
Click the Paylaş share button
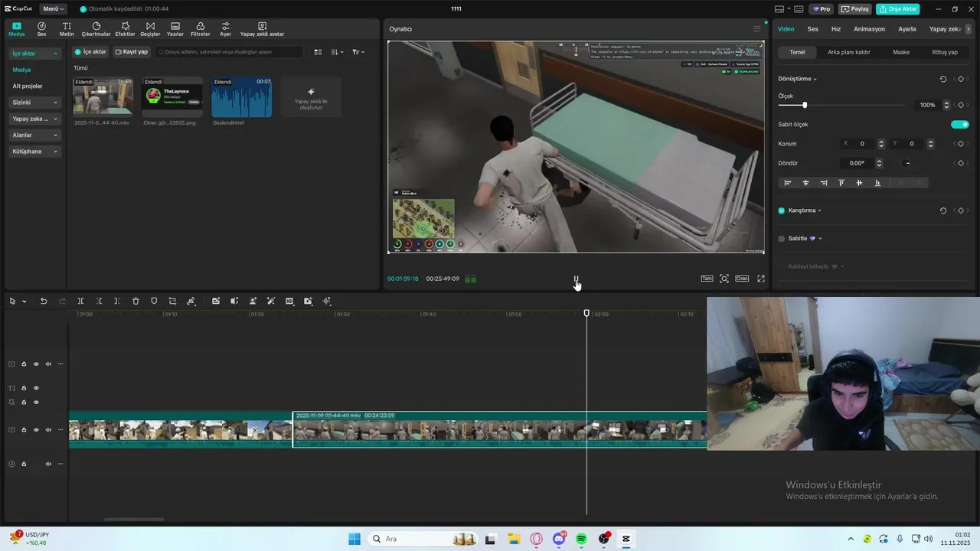tap(855, 9)
